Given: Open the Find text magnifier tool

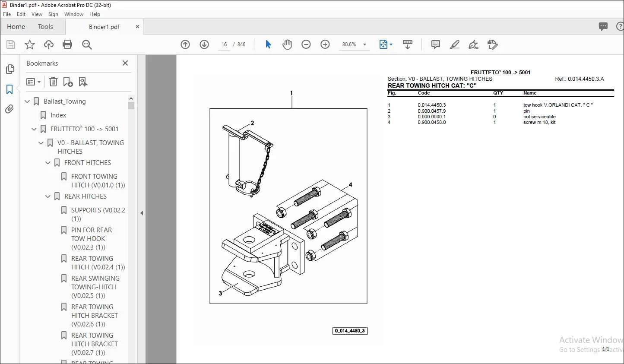Looking at the screenshot, I should click(87, 44).
